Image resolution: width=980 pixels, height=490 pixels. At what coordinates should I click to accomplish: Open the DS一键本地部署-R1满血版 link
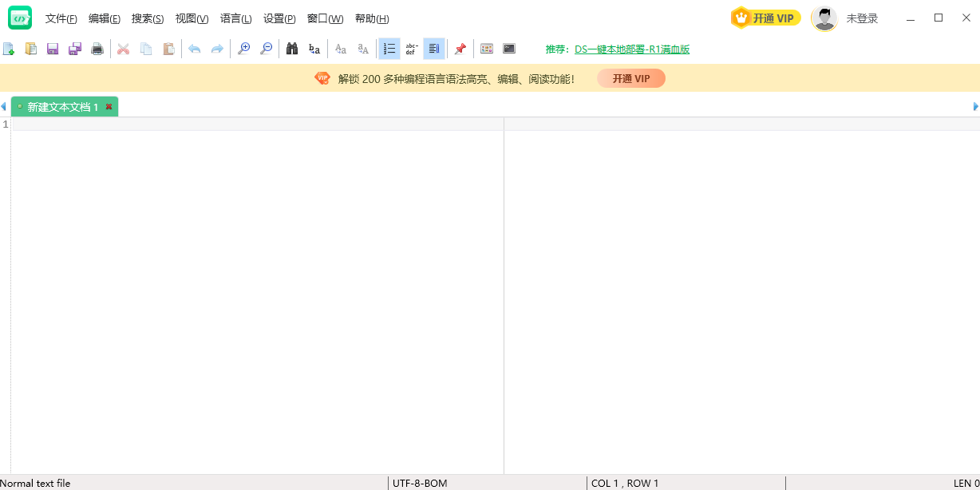pos(631,49)
